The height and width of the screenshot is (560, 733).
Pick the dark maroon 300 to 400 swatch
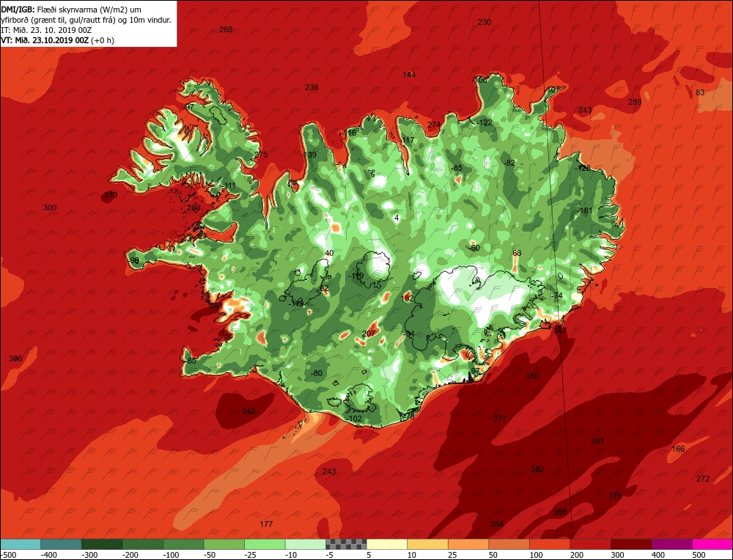631,544
